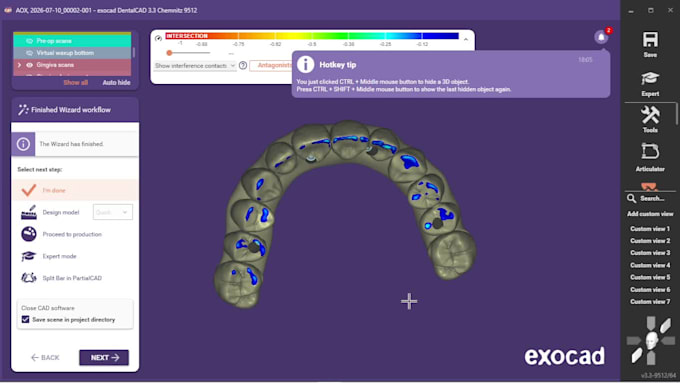The image size is (680, 383).
Task: Click the BACK button
Action: pos(45,357)
